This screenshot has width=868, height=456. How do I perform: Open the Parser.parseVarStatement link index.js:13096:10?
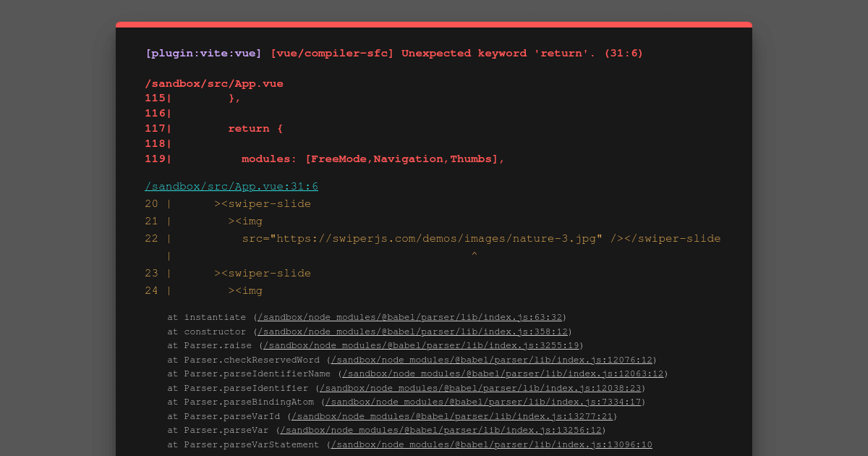click(491, 444)
